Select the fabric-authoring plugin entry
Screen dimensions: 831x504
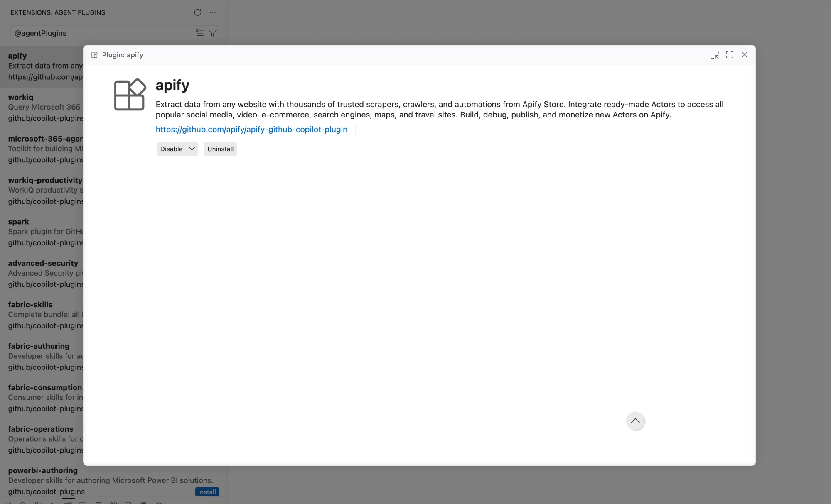(42, 357)
